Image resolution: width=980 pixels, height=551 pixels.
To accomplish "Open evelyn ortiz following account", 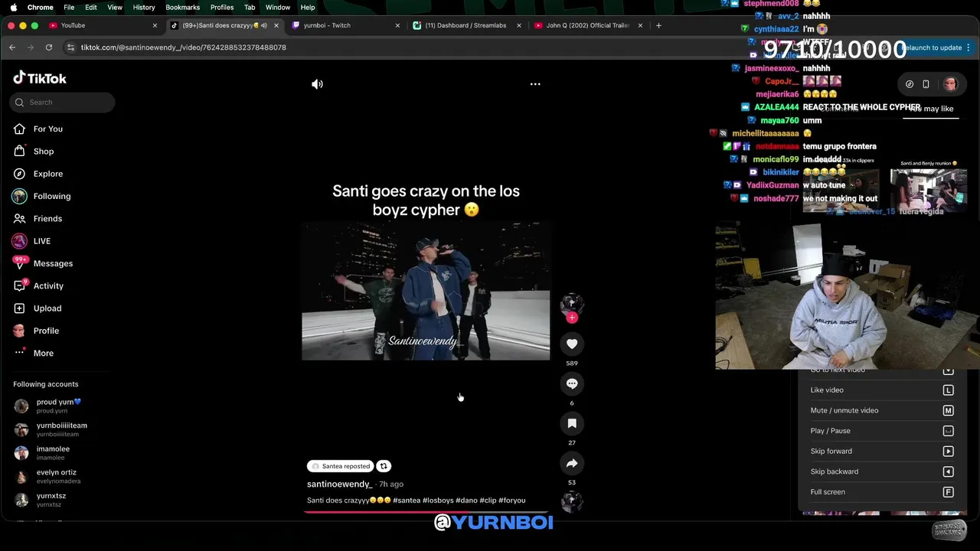I will pyautogui.click(x=47, y=477).
